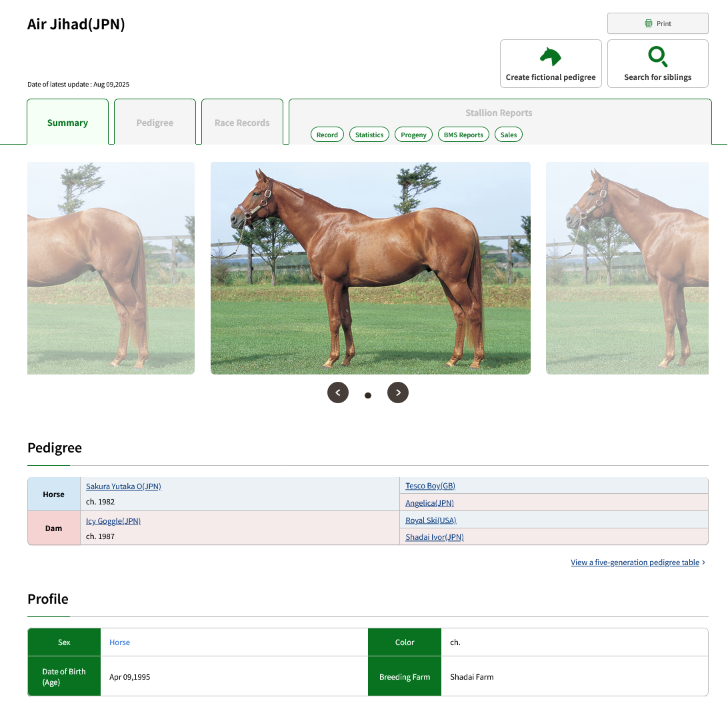The width and height of the screenshot is (728, 705).
Task: Click the faded right horse photo
Action: pyautogui.click(x=627, y=269)
